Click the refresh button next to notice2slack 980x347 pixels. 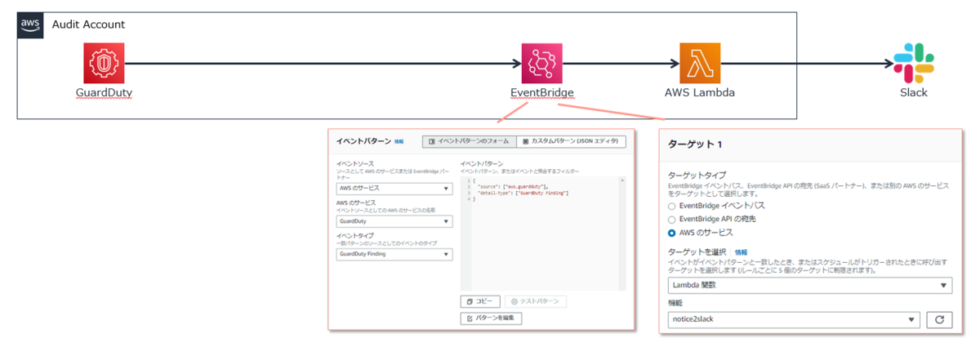939,320
